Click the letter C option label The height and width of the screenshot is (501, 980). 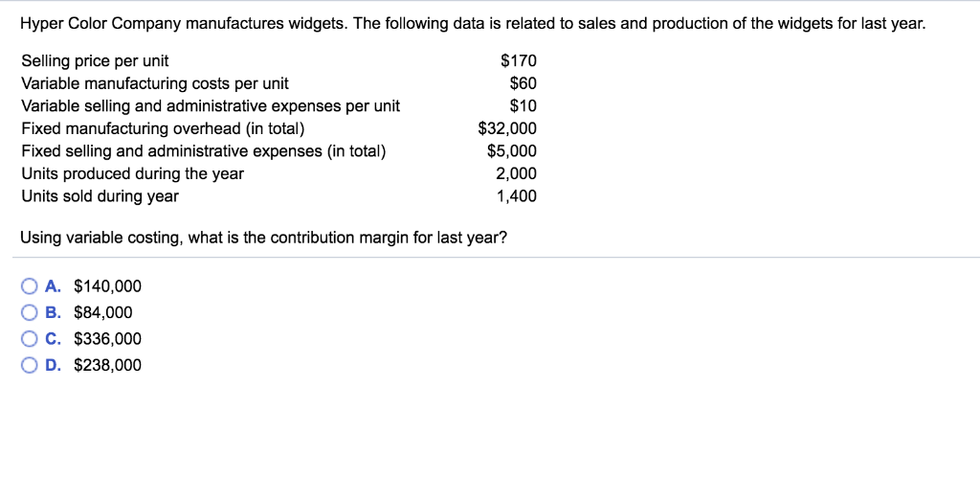pyautogui.click(x=54, y=339)
